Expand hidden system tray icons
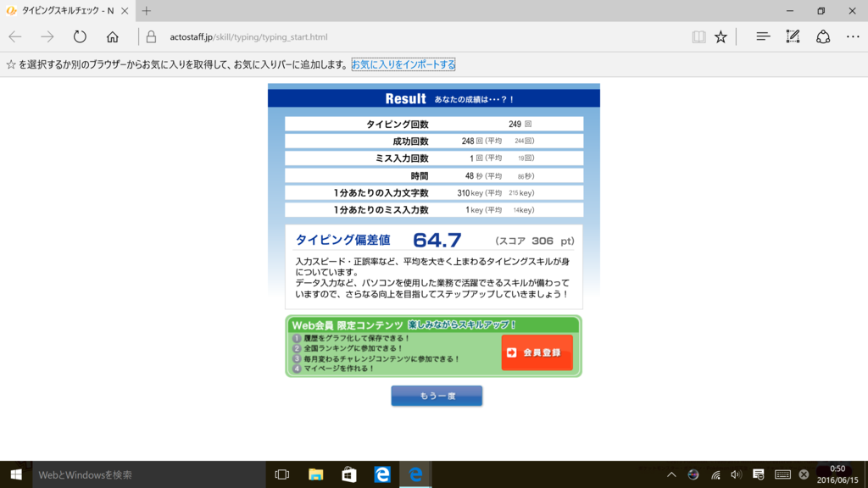 coord(670,475)
